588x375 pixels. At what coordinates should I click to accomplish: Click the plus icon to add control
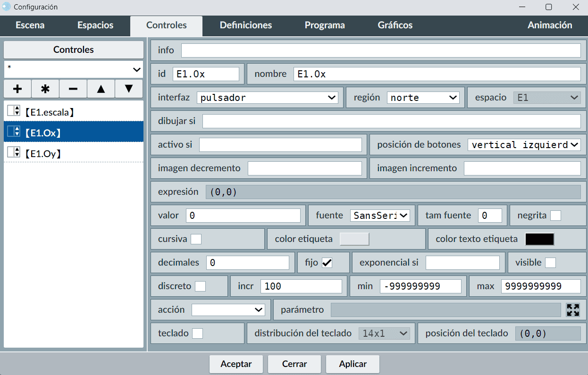17,89
